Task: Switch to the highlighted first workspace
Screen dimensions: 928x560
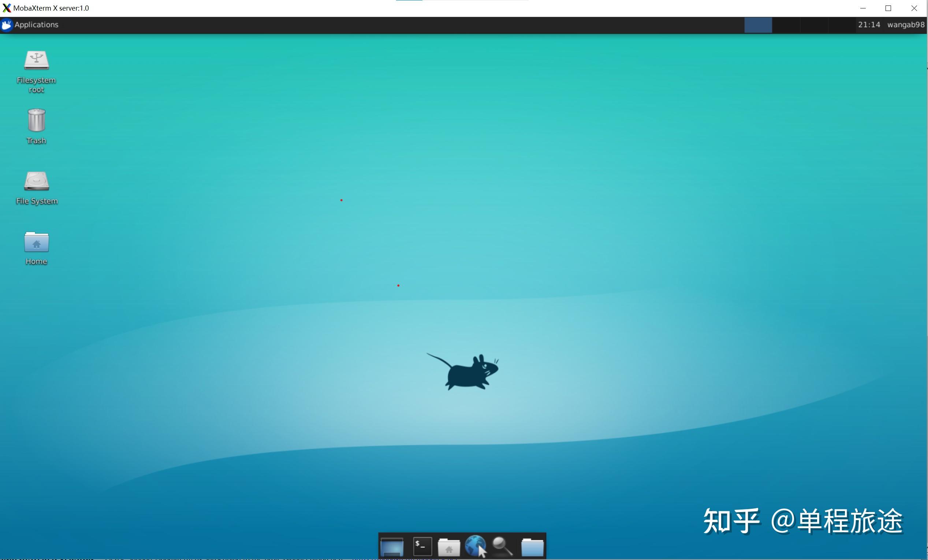Action: [758, 25]
